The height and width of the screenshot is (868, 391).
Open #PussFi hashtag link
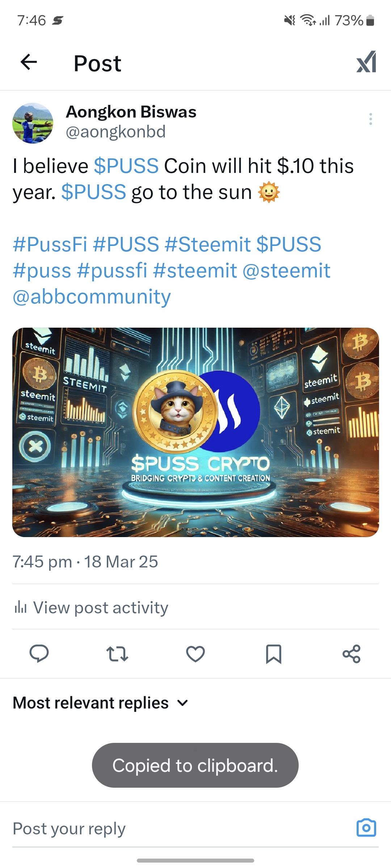[x=50, y=244]
